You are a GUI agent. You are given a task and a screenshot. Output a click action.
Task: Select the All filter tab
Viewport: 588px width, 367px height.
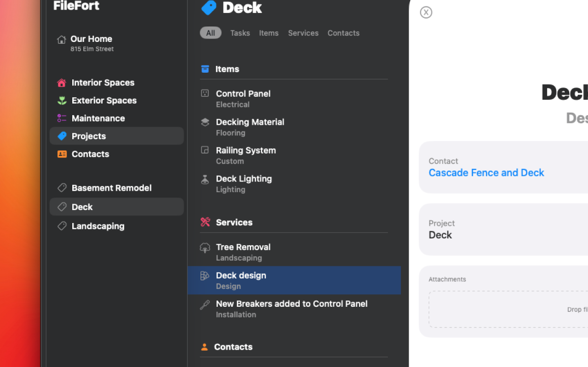point(211,33)
